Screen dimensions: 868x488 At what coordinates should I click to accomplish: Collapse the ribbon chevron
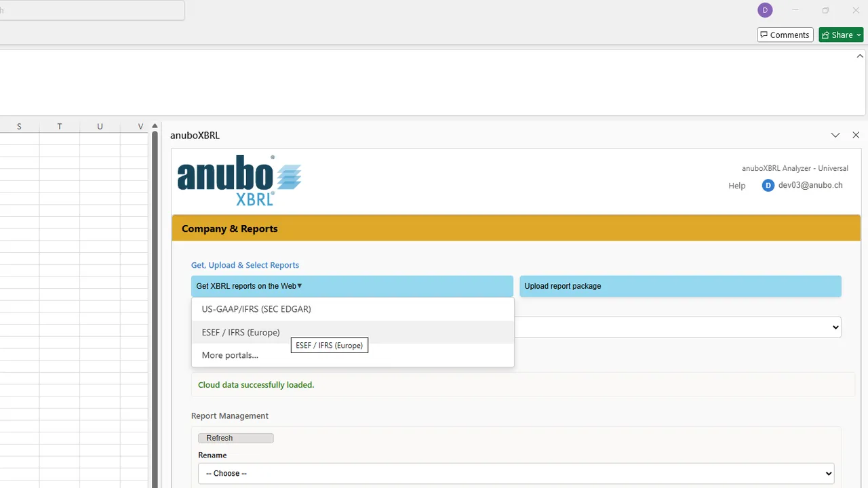[860, 56]
